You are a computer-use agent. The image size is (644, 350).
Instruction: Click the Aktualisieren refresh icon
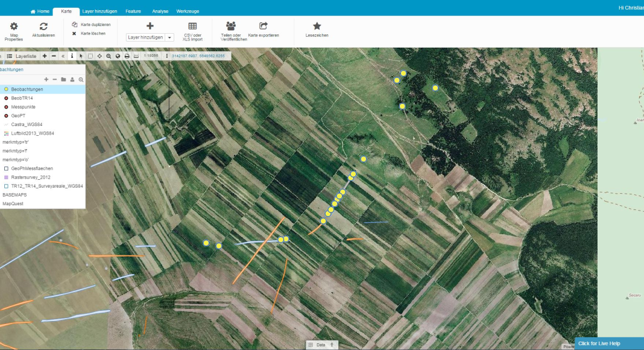43,26
